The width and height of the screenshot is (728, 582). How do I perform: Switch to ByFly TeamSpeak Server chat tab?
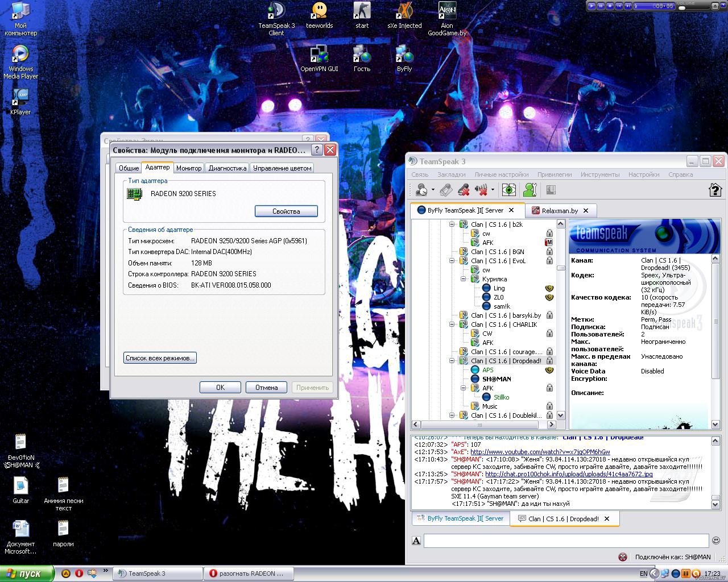click(x=460, y=518)
